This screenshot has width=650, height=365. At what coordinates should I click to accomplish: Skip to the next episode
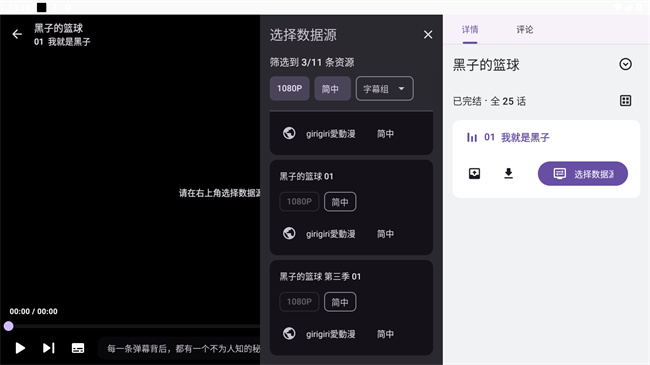(x=49, y=348)
